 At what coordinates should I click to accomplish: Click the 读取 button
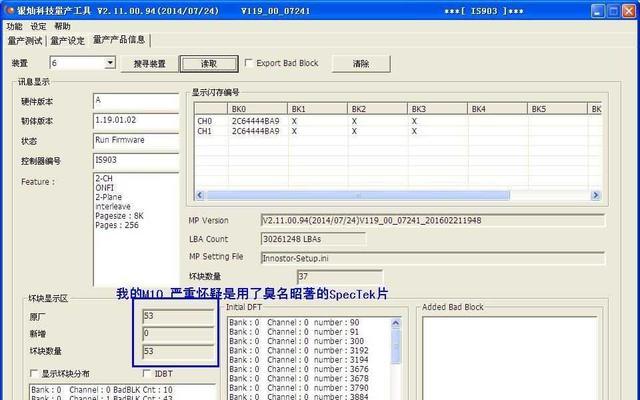pyautogui.click(x=209, y=64)
